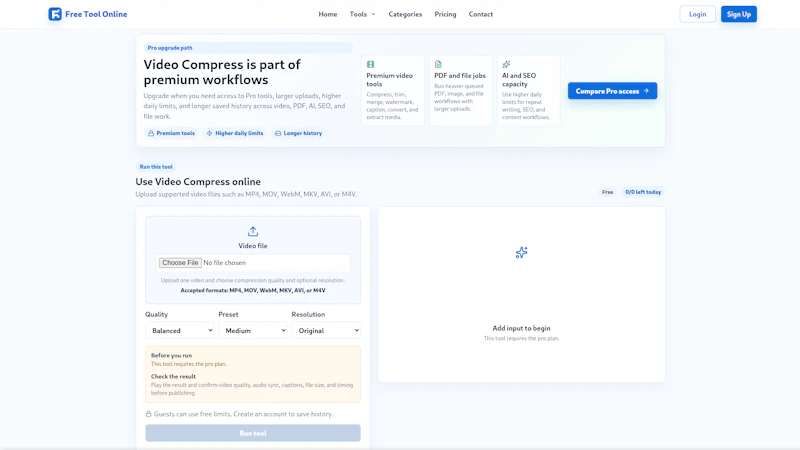Expand the Tools menu chevron
The width and height of the screenshot is (800, 450).
pyautogui.click(x=373, y=14)
